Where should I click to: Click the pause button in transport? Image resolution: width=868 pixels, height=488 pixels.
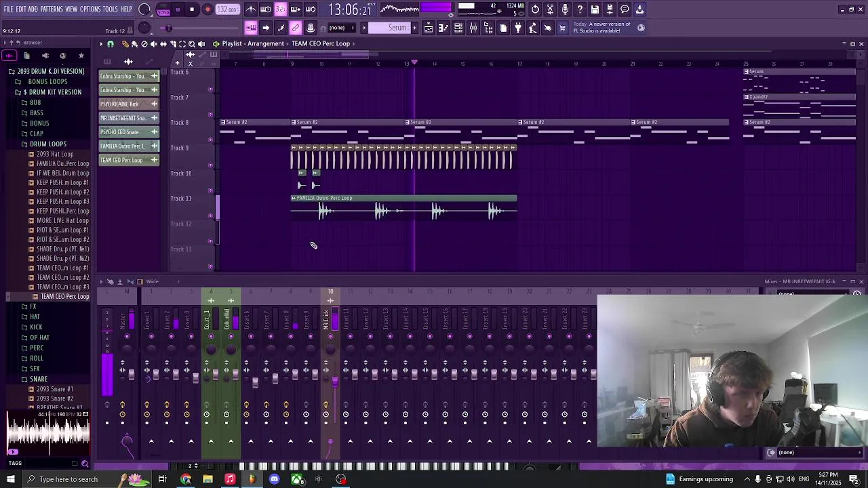178,9
